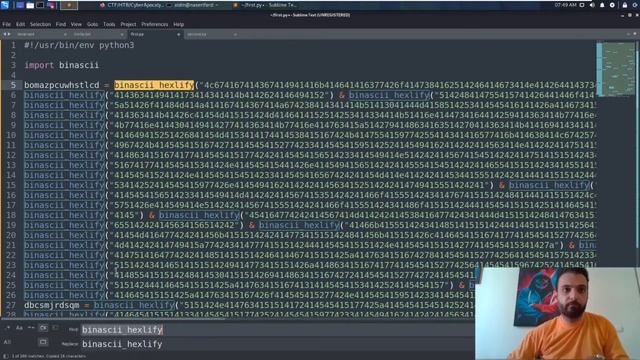Click the Find input field
Image resolution: width=640 pixels, height=360 pixels.
[278, 330]
